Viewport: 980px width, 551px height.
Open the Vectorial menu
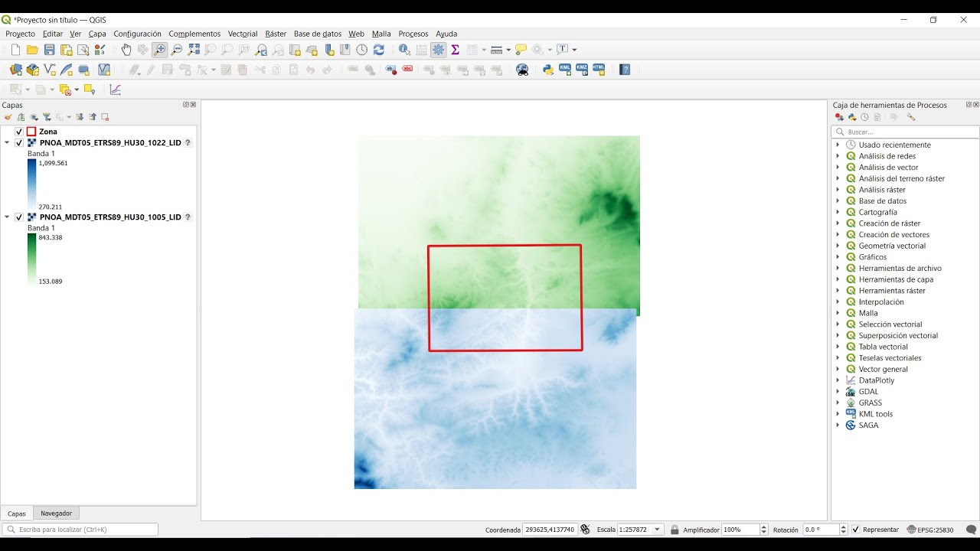coord(243,34)
